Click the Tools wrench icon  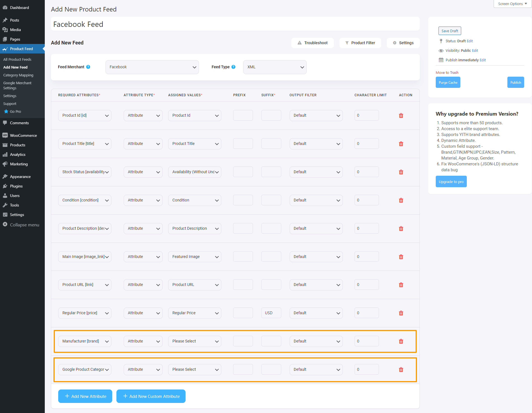point(5,205)
